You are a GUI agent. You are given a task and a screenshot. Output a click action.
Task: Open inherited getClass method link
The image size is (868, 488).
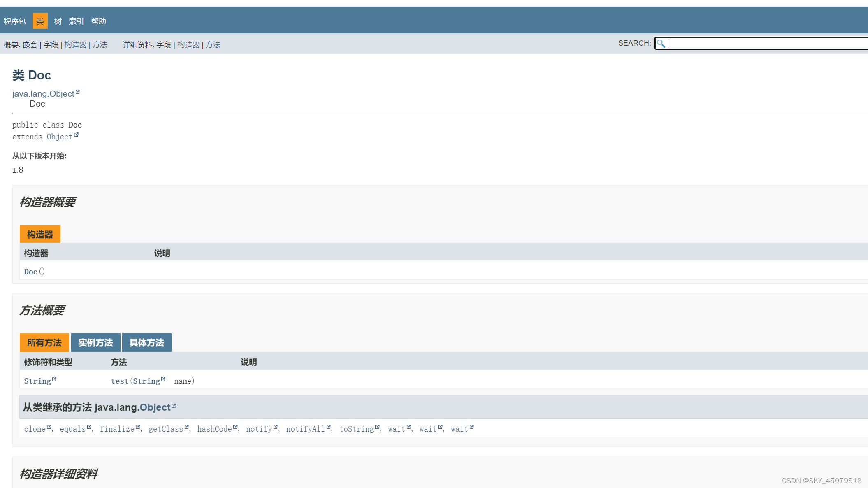tap(166, 429)
